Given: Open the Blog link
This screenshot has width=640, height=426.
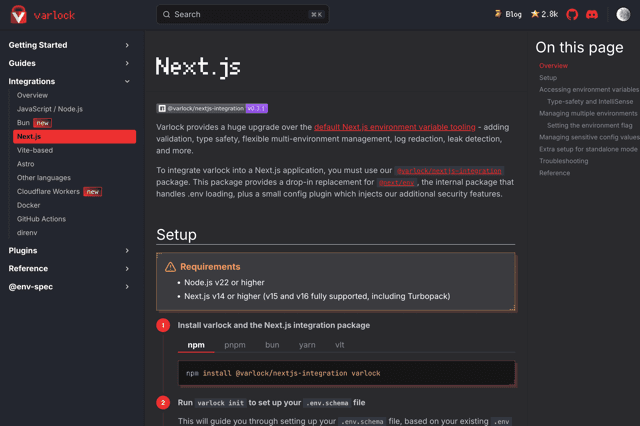Looking at the screenshot, I should pos(508,15).
